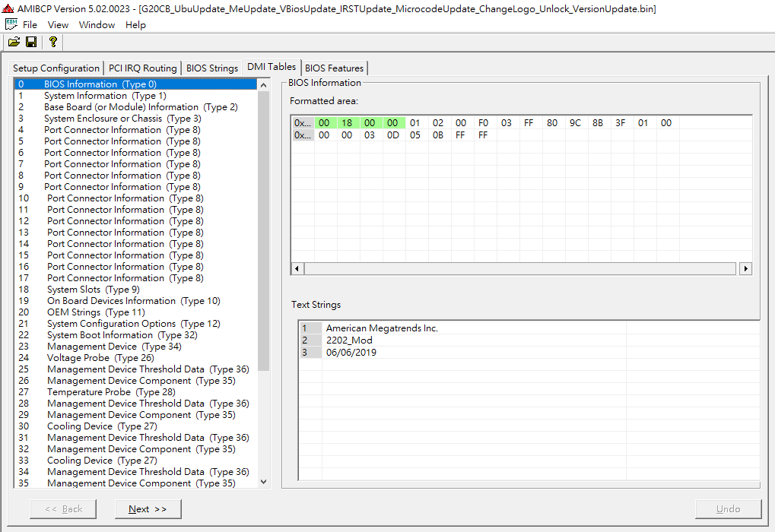The image size is (775, 532).
Task: Click the ROM document icon beside File
Action: tap(11, 24)
